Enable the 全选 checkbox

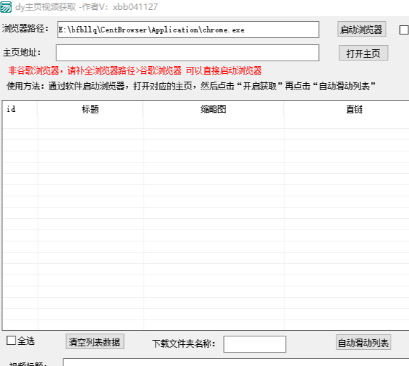pos(11,341)
